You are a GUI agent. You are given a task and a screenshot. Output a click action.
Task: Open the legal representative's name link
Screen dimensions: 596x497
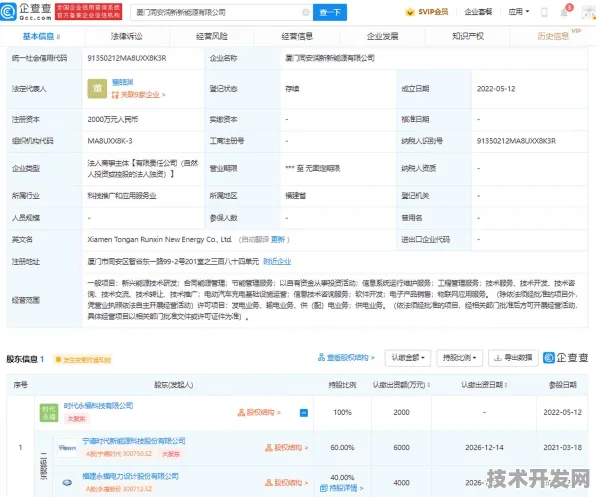(122, 82)
